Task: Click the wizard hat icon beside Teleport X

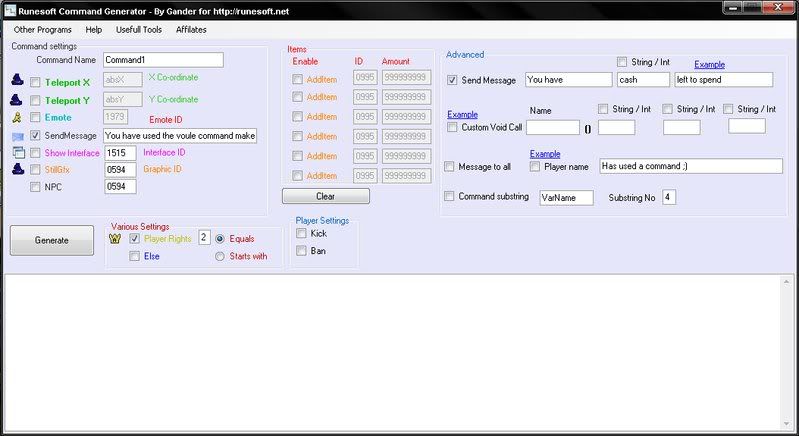Action: click(17, 81)
